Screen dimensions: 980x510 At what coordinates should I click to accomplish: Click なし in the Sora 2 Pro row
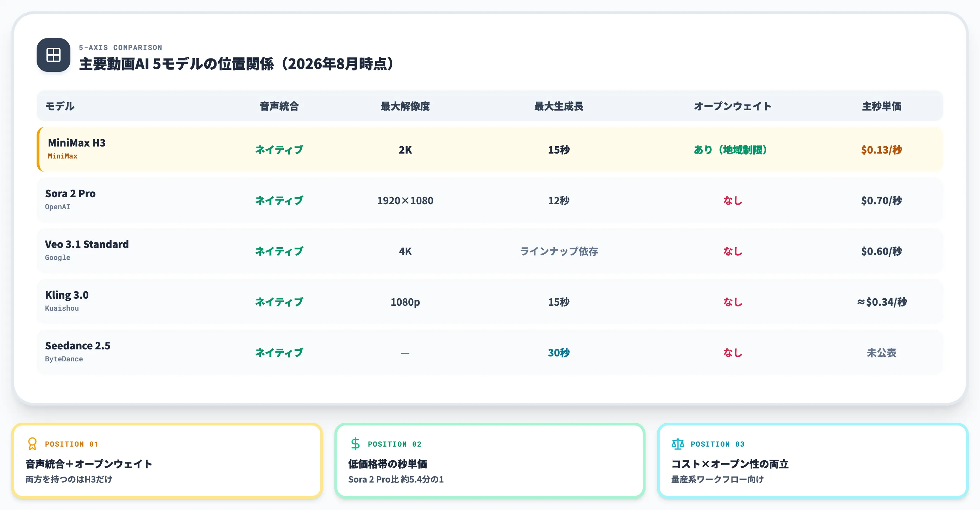tap(733, 200)
